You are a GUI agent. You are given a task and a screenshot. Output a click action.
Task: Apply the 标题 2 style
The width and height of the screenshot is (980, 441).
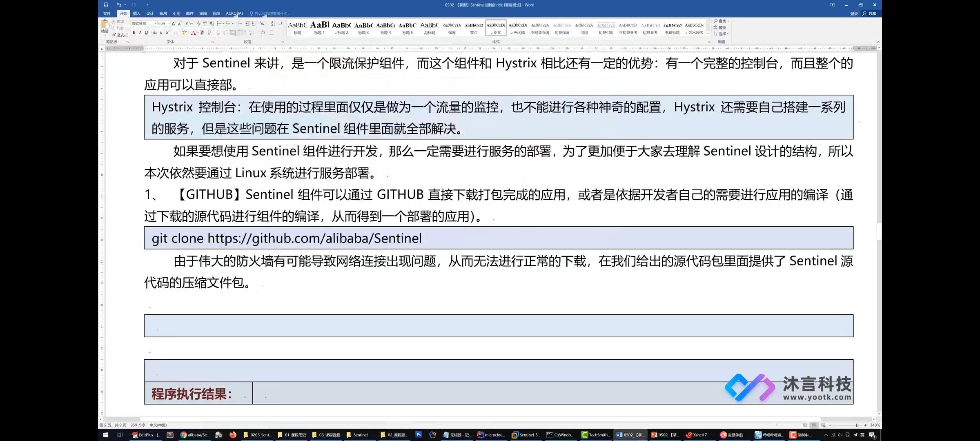[341, 28]
